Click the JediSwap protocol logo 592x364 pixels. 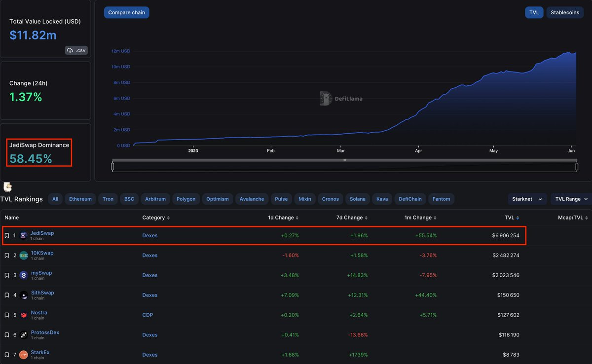click(x=23, y=235)
